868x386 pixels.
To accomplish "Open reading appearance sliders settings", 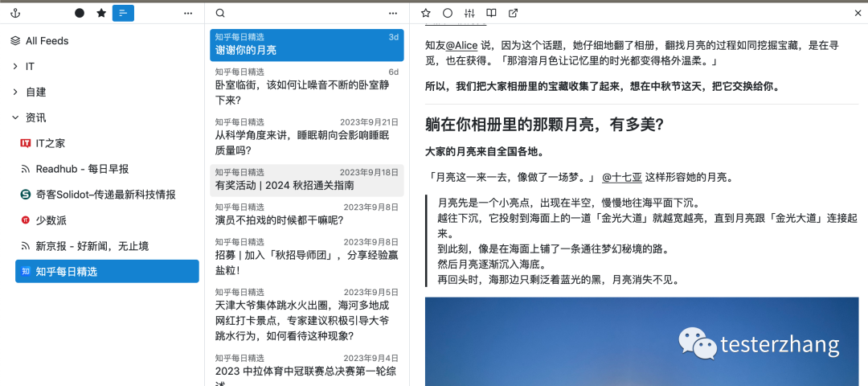I will click(469, 14).
